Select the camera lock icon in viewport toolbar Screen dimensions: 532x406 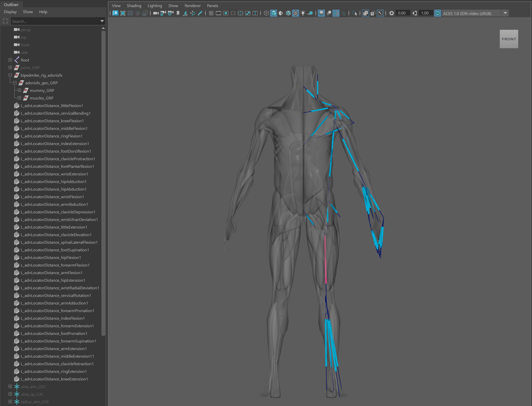(x=163, y=13)
